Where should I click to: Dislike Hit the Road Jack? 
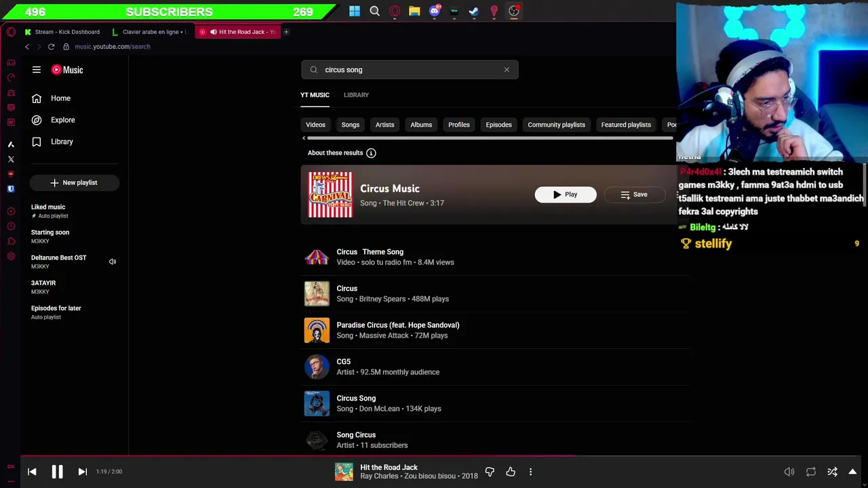(490, 472)
